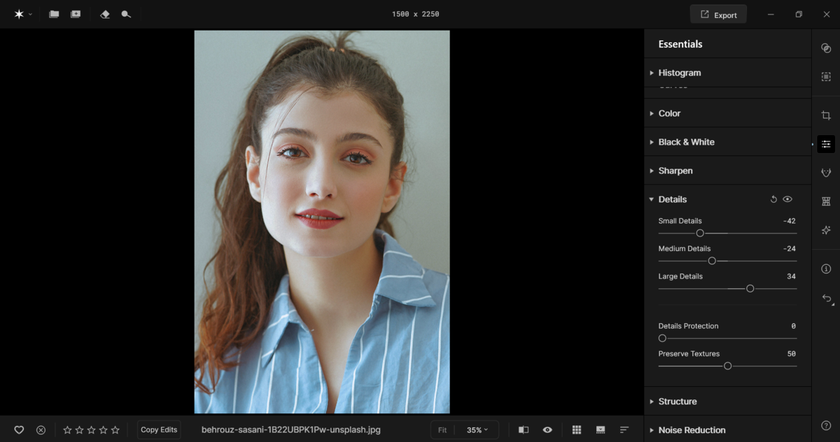Click the Preserve Textures slider handle
Image resolution: width=840 pixels, height=442 pixels.
coord(728,366)
